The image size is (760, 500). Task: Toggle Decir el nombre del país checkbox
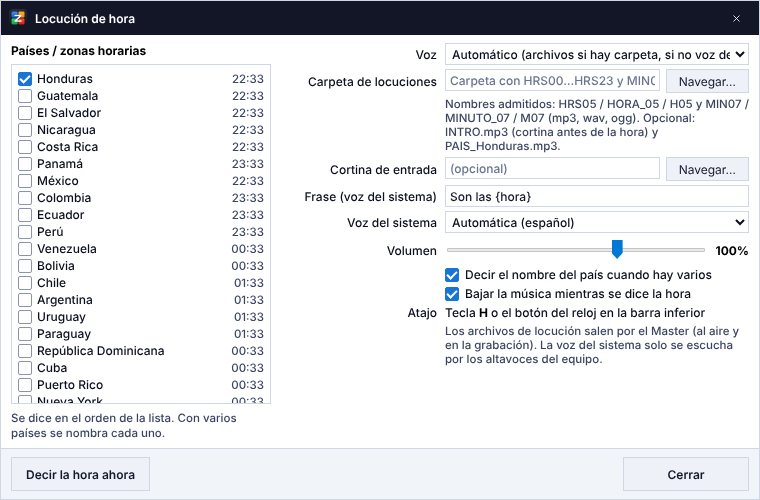point(452,275)
